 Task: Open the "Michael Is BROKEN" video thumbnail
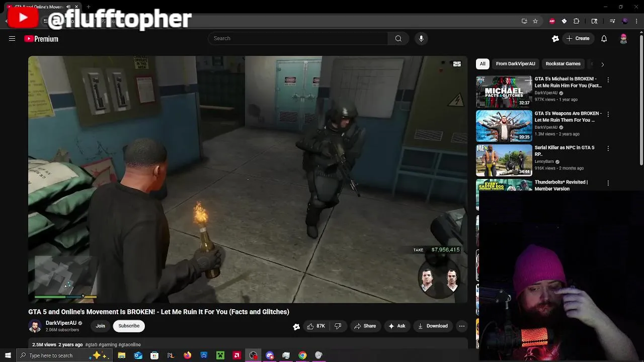point(504,92)
